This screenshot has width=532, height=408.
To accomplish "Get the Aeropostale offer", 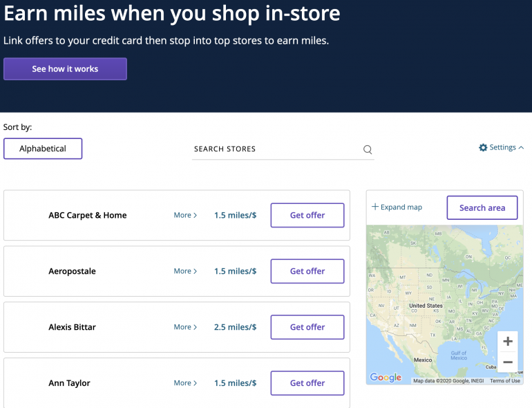I will 307,271.
